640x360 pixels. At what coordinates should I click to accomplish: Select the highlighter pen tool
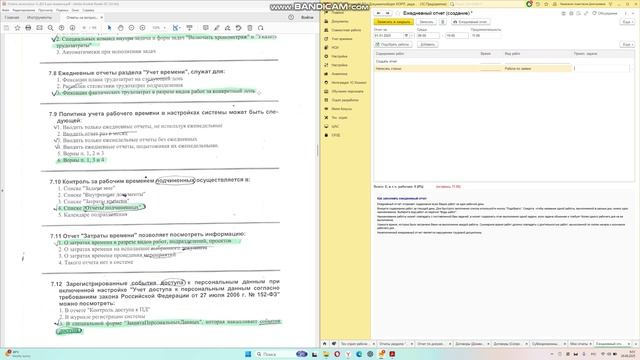(217, 28)
